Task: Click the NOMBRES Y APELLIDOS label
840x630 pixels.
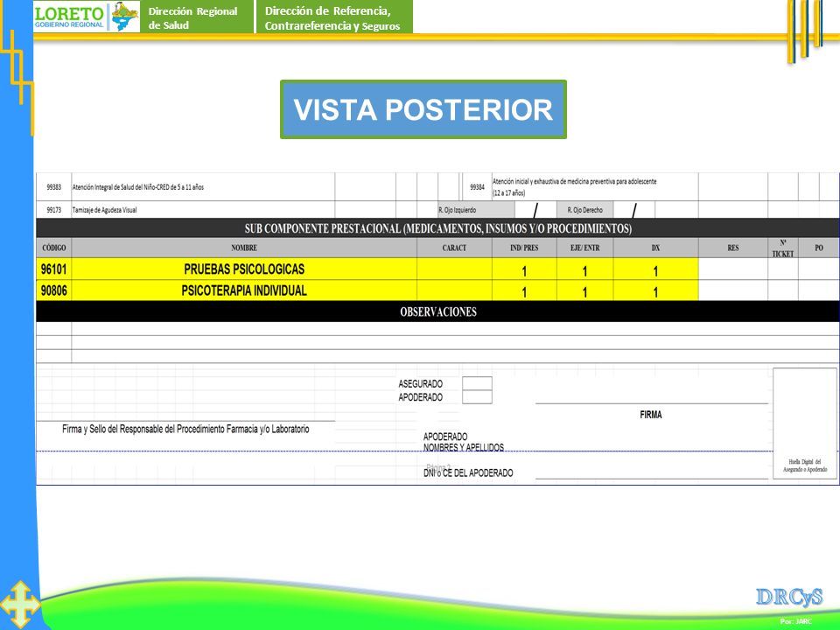Action: coord(464,447)
